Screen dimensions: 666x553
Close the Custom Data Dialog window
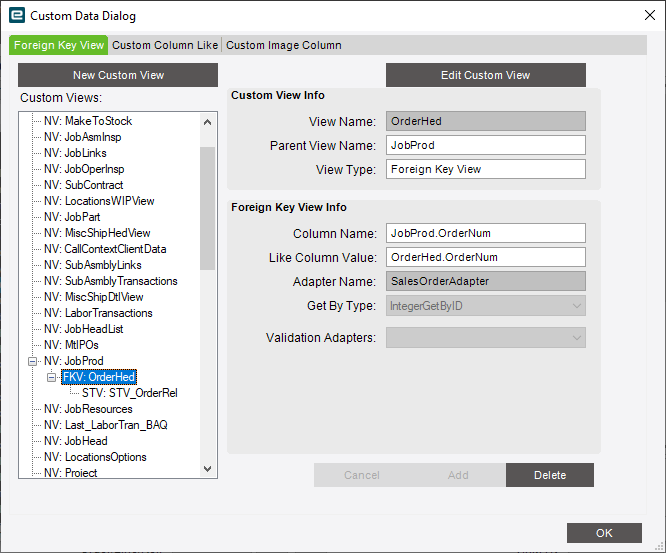(649, 15)
